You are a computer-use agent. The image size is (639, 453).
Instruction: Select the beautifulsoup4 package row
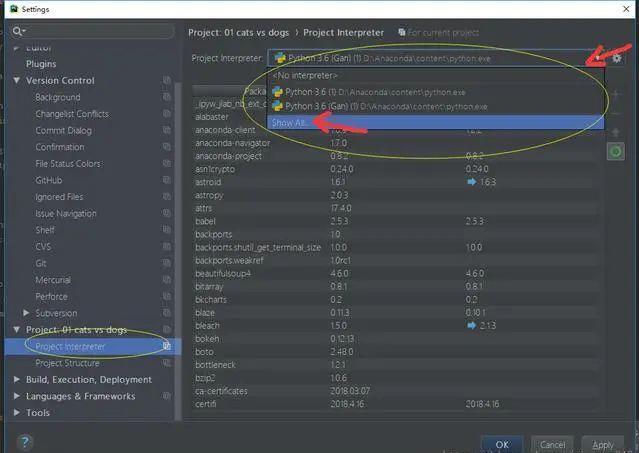click(x=394, y=273)
